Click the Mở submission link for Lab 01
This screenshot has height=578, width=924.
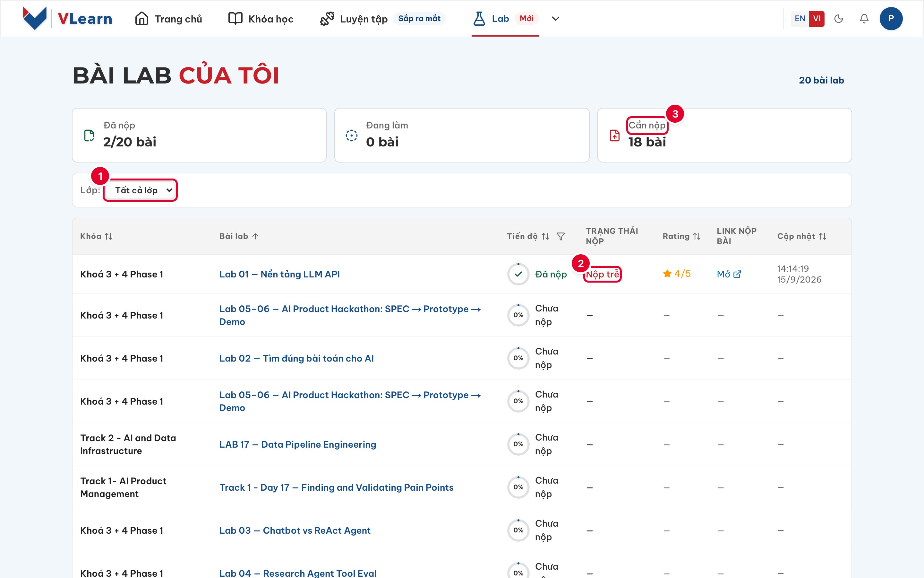pyautogui.click(x=729, y=274)
